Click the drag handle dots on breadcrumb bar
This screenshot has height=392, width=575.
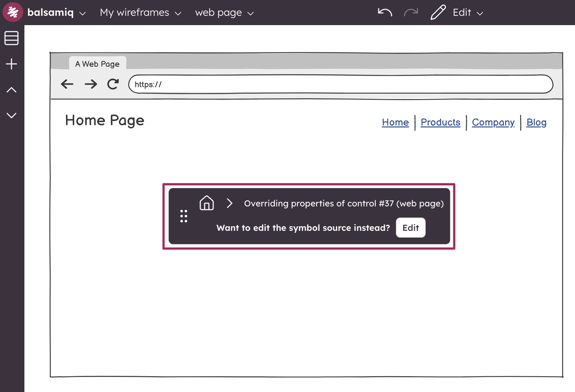click(184, 216)
